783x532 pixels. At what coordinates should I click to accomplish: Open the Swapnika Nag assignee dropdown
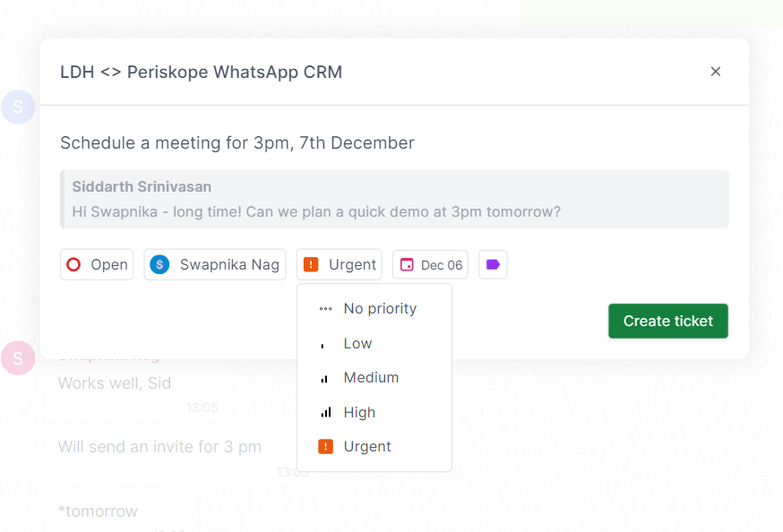pos(215,264)
